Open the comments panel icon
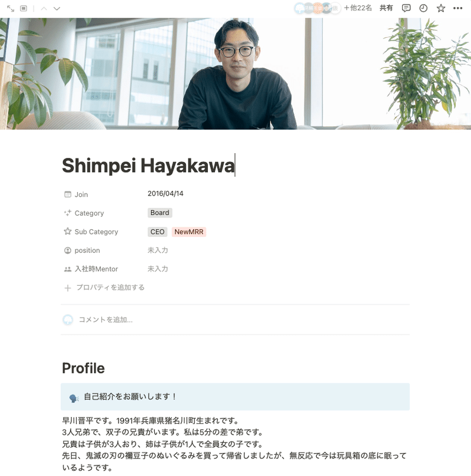Image resolution: width=471 pixels, height=476 pixels. (406, 8)
